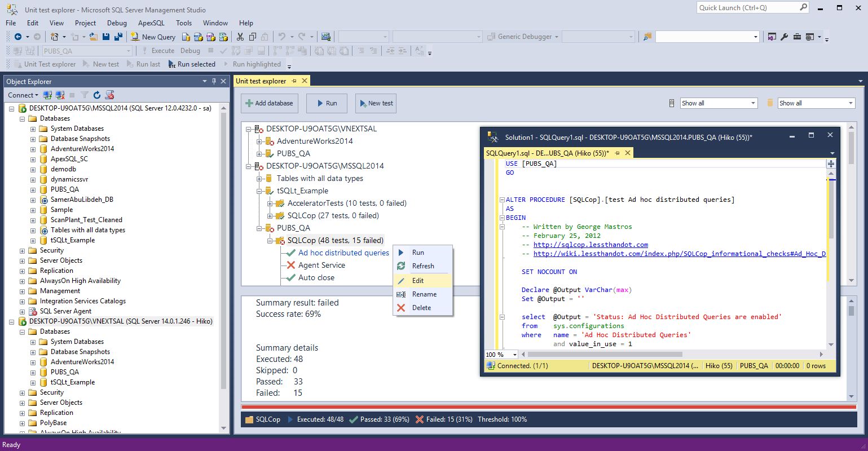Open a New Query window
This screenshot has width=868, height=451.
pyautogui.click(x=152, y=36)
